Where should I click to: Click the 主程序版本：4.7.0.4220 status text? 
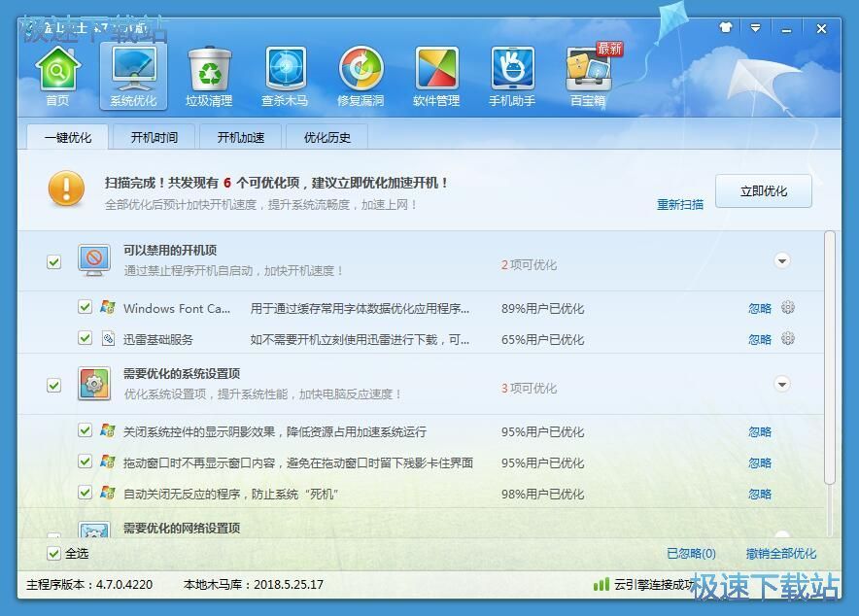[x=89, y=585]
